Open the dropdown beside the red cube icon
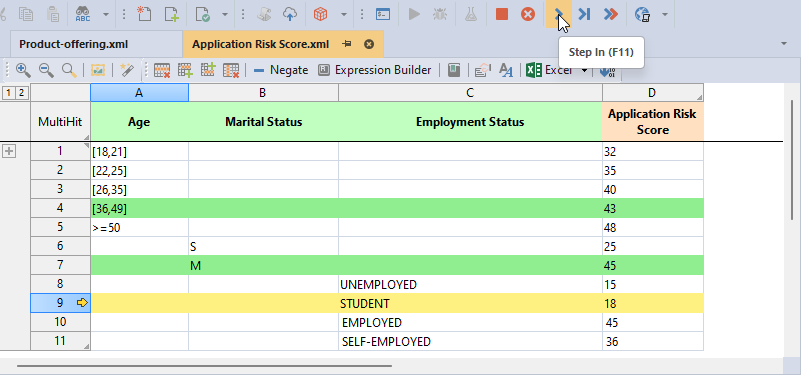 (x=344, y=14)
